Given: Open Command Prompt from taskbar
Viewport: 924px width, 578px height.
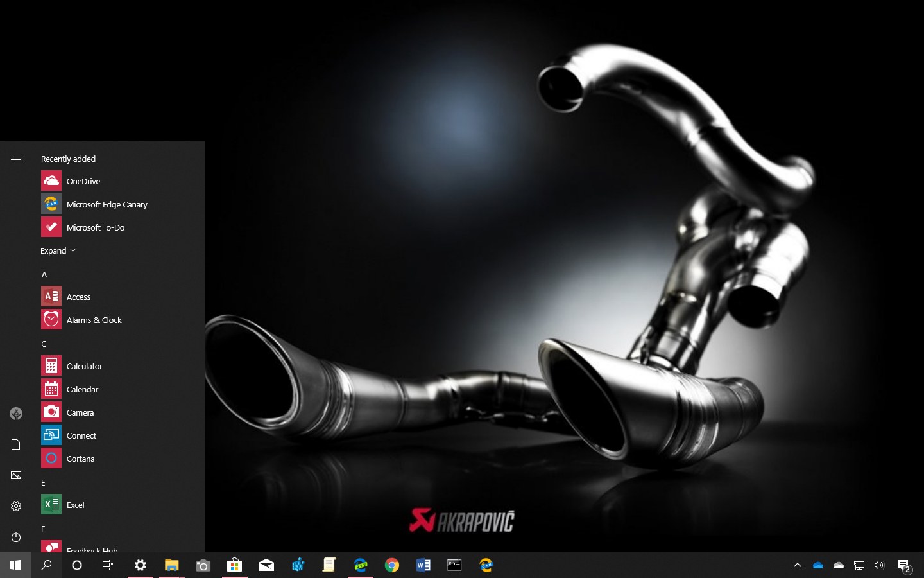Looking at the screenshot, I should click(454, 565).
